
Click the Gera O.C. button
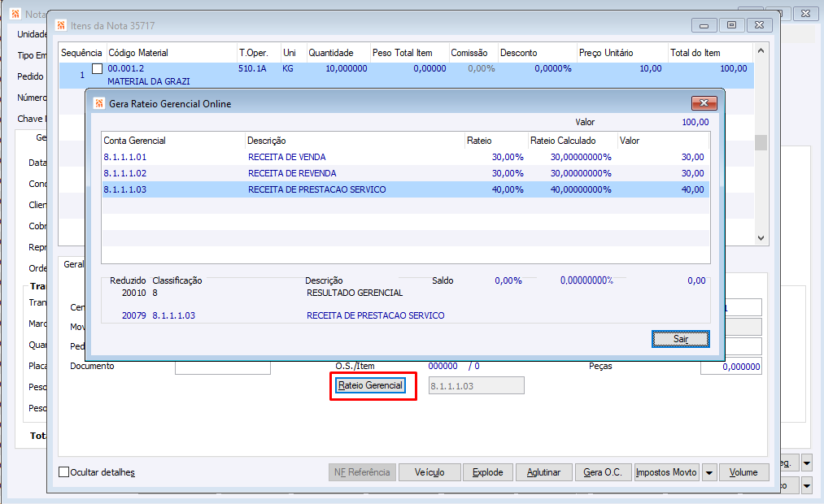[x=603, y=472]
